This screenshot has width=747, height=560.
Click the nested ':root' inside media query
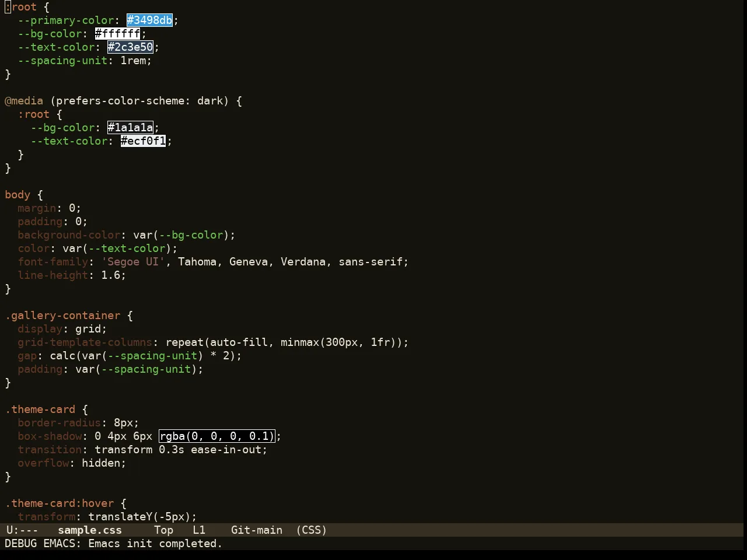tap(34, 114)
